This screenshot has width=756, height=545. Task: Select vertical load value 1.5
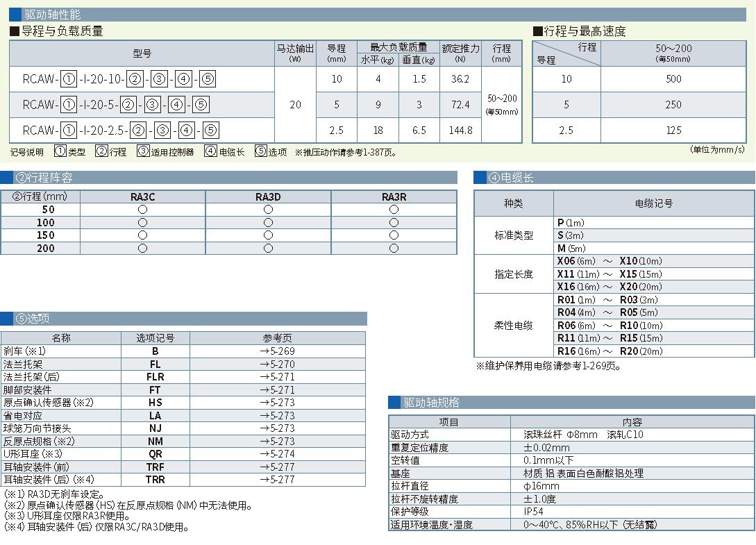(x=419, y=79)
